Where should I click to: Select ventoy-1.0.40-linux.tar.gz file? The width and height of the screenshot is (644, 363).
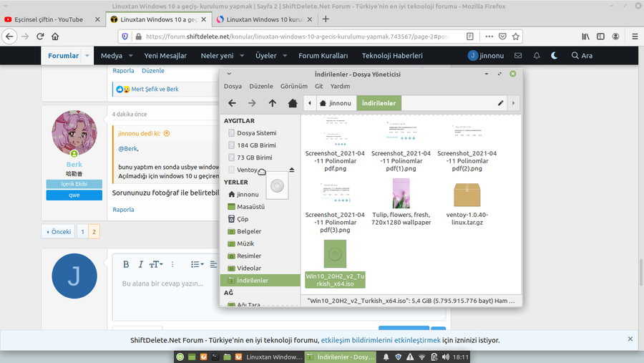(x=467, y=203)
